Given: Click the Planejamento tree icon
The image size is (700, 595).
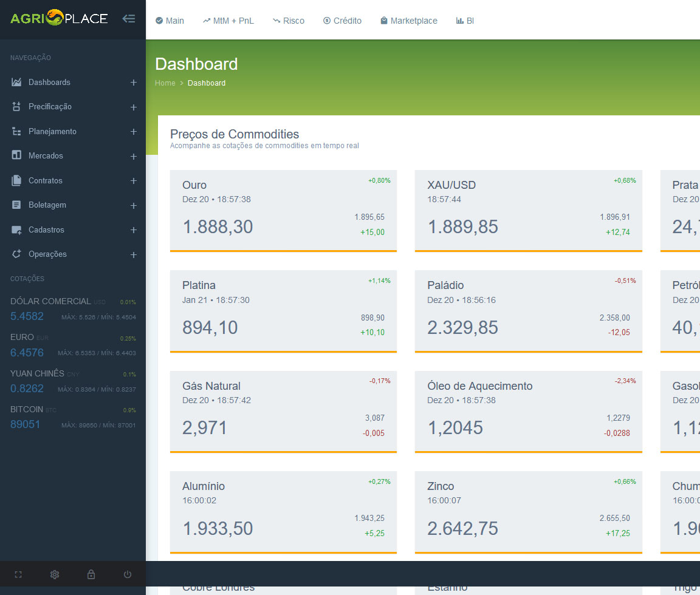Looking at the screenshot, I should point(16,131).
